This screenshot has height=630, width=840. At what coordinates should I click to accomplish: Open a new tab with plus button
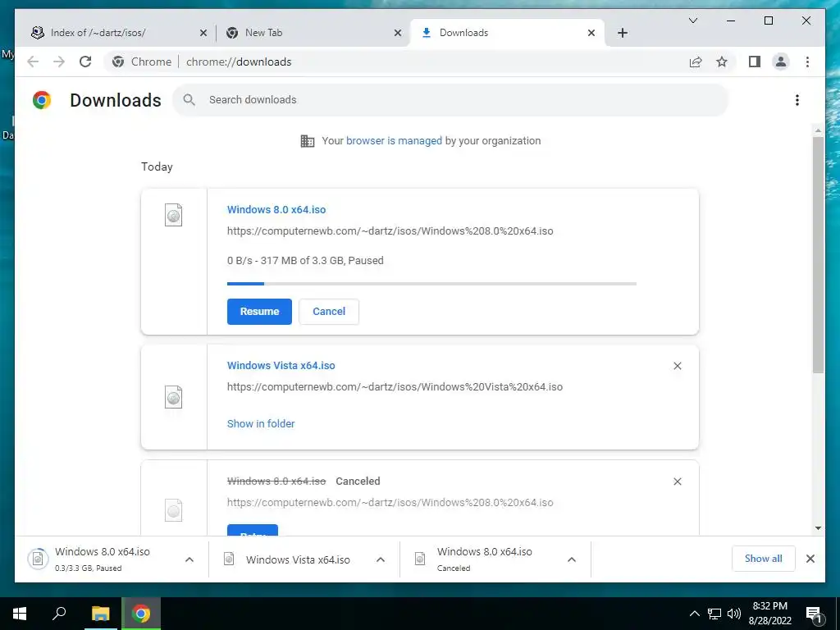tap(622, 33)
